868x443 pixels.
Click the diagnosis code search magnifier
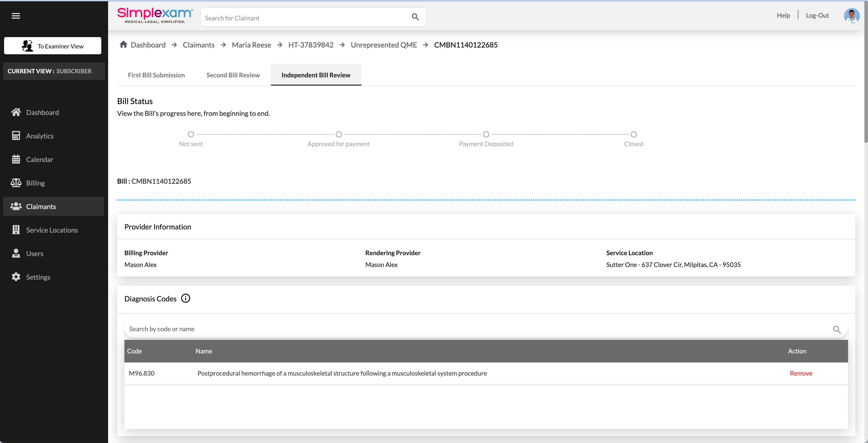point(837,329)
